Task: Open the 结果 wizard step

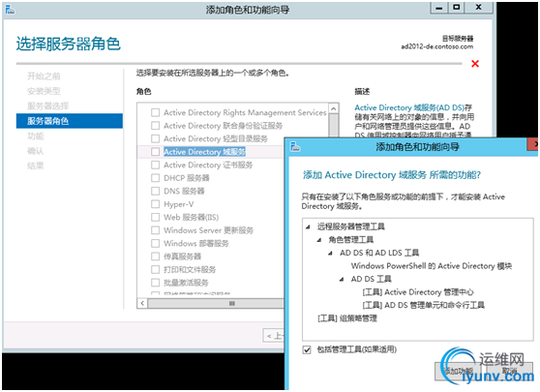Action: (x=36, y=166)
